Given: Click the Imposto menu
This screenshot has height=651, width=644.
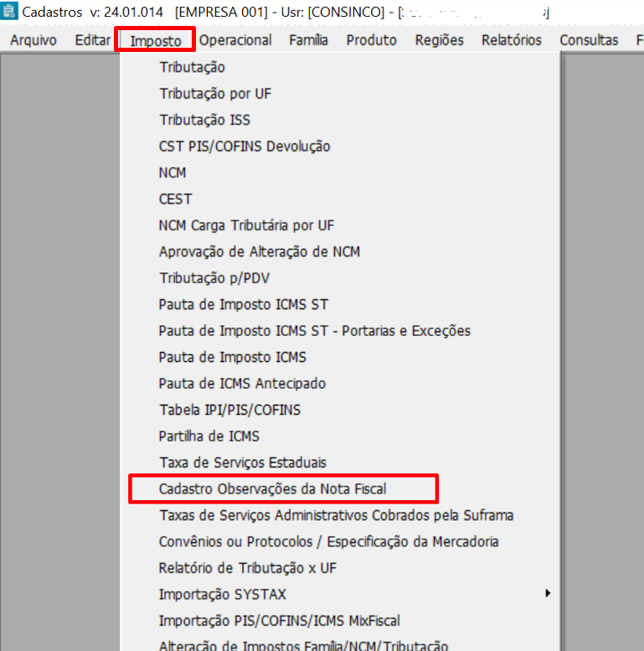Looking at the screenshot, I should click(x=156, y=41).
